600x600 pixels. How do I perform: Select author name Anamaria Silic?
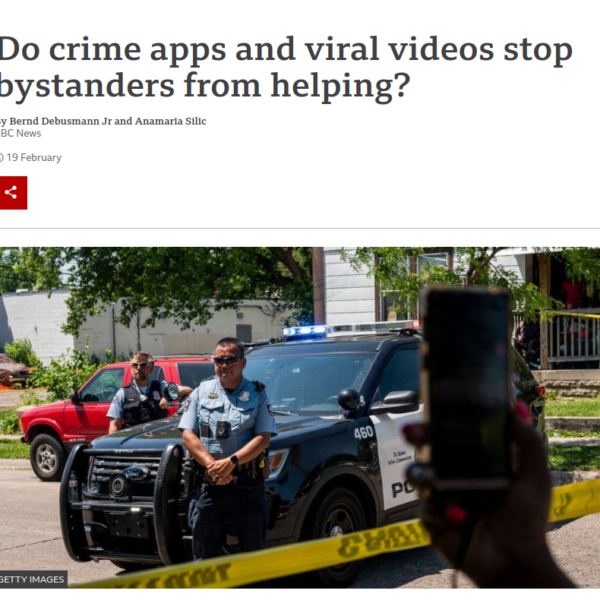point(170,121)
